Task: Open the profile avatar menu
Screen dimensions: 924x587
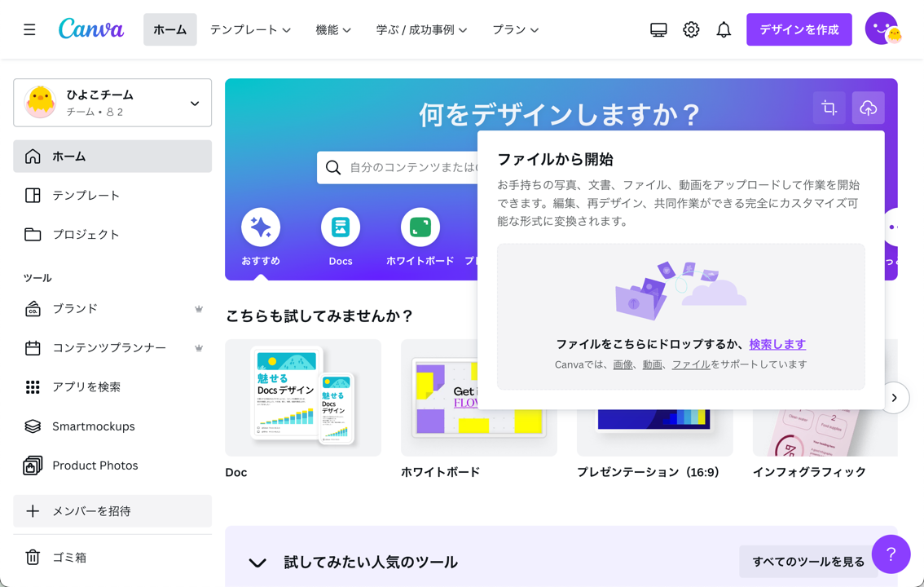Action: (x=882, y=29)
